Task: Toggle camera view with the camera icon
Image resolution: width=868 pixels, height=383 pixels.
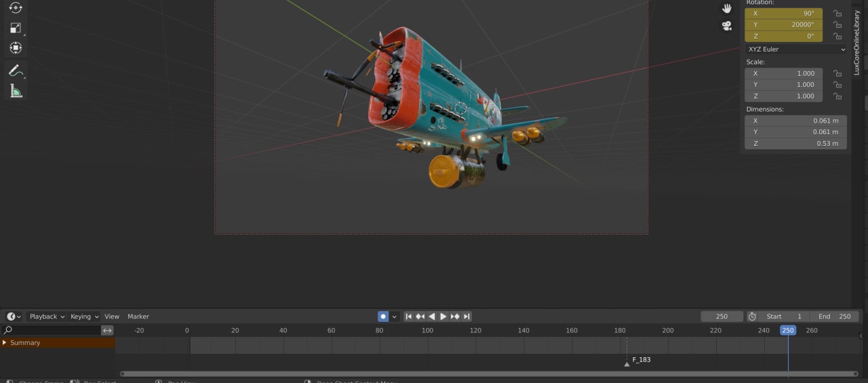Action: [x=727, y=26]
